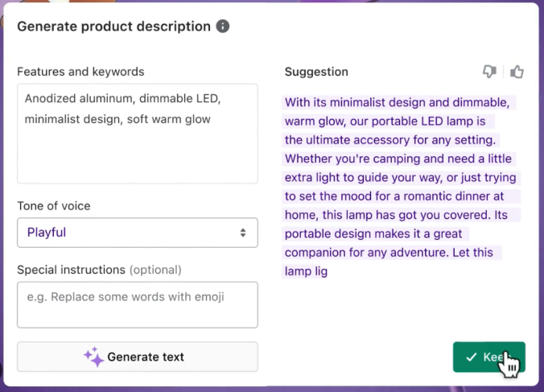Click the green Keep button
Image resolution: width=544 pixels, height=392 pixels.
pos(488,357)
